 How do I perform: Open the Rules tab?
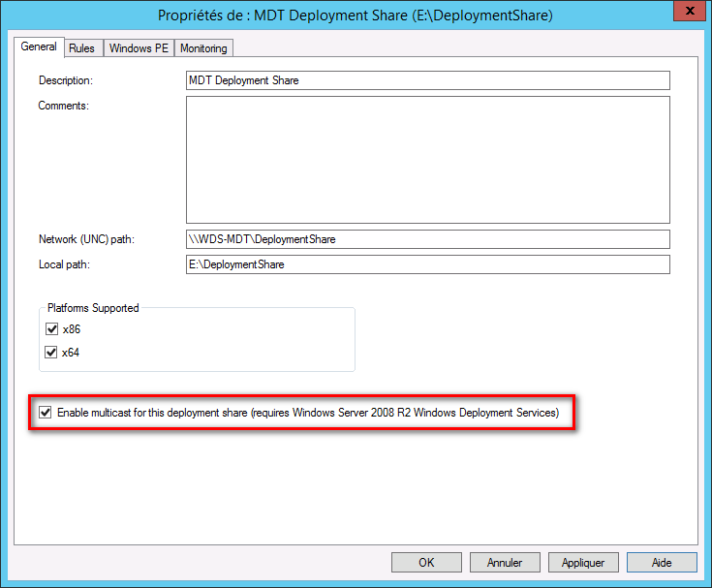coord(83,48)
